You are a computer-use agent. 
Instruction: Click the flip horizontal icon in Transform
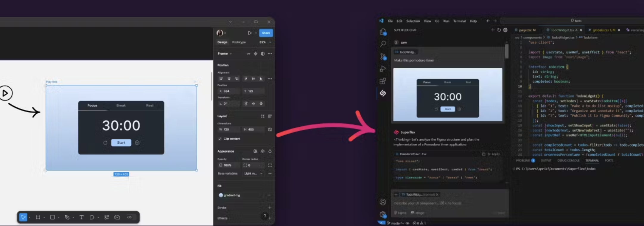(x=253, y=103)
